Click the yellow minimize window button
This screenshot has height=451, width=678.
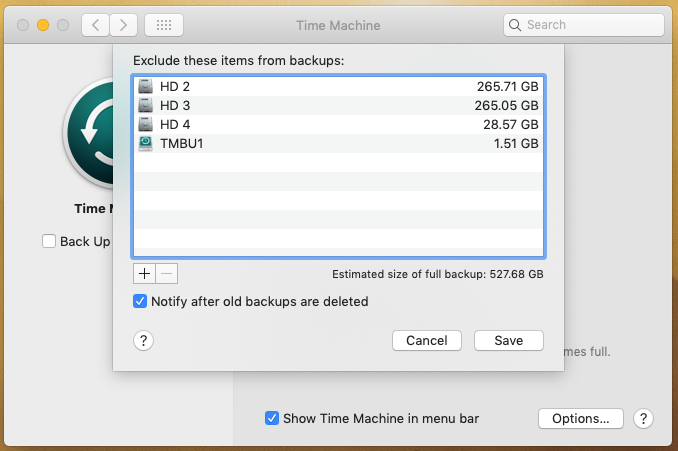(43, 25)
